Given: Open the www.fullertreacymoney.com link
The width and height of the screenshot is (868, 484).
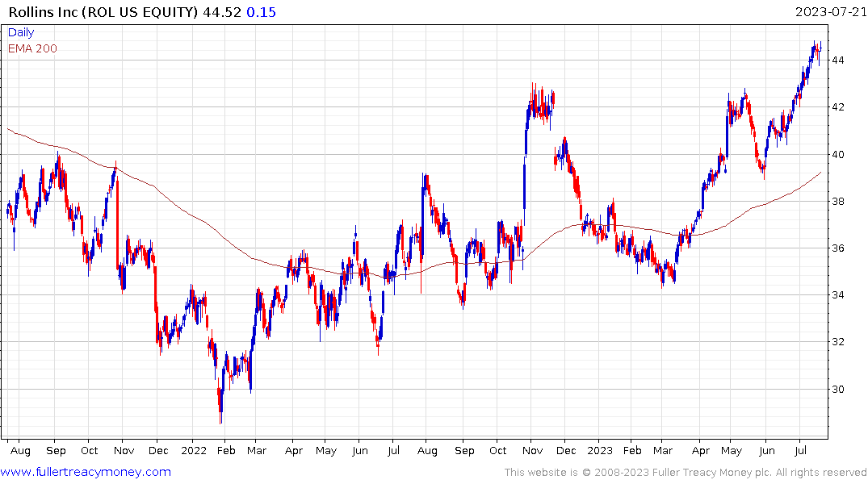Looking at the screenshot, I should tap(86, 472).
